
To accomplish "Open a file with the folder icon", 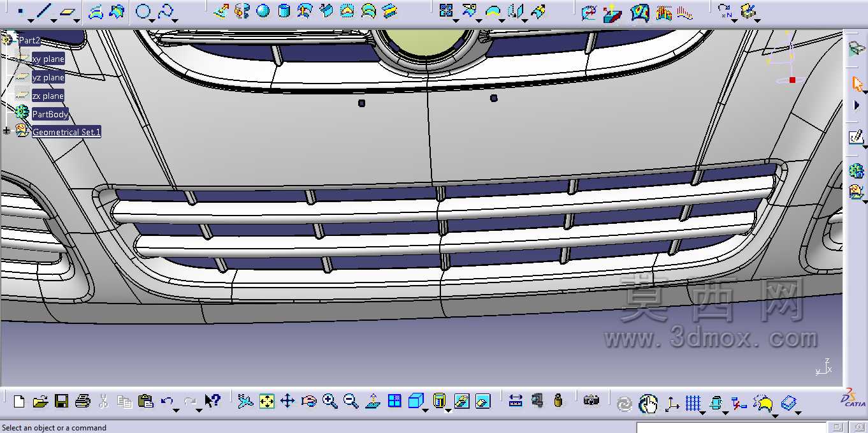I will click(x=40, y=401).
